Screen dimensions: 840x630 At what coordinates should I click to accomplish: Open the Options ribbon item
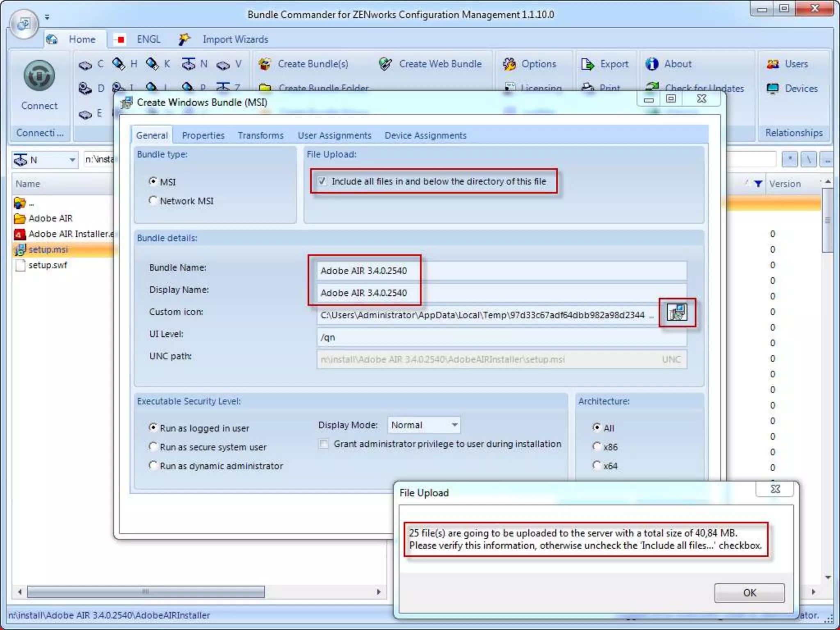pyautogui.click(x=509, y=64)
